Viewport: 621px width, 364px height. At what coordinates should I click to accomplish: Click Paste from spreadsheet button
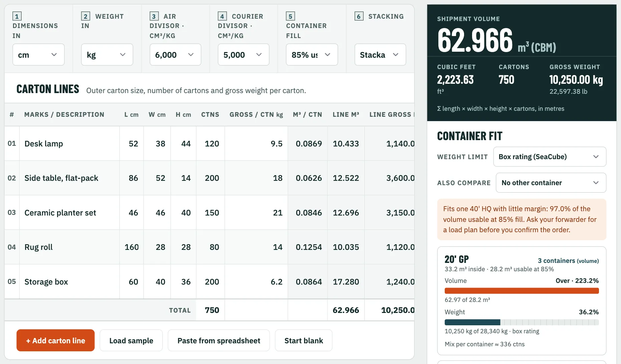click(x=219, y=340)
